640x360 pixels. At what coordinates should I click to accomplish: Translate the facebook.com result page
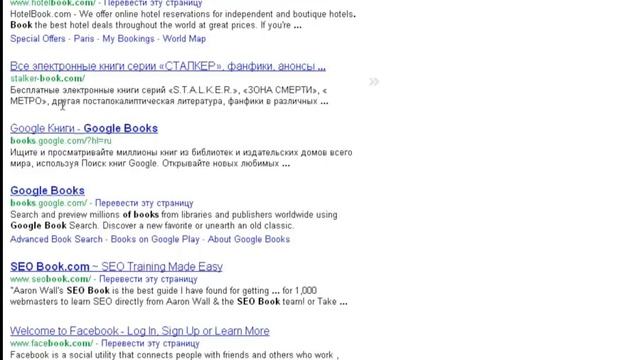tap(150, 343)
